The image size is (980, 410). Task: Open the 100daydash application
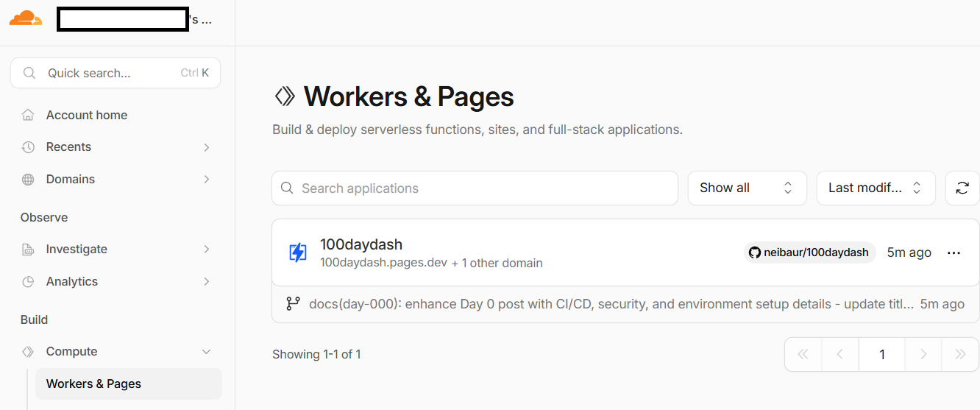(361, 244)
